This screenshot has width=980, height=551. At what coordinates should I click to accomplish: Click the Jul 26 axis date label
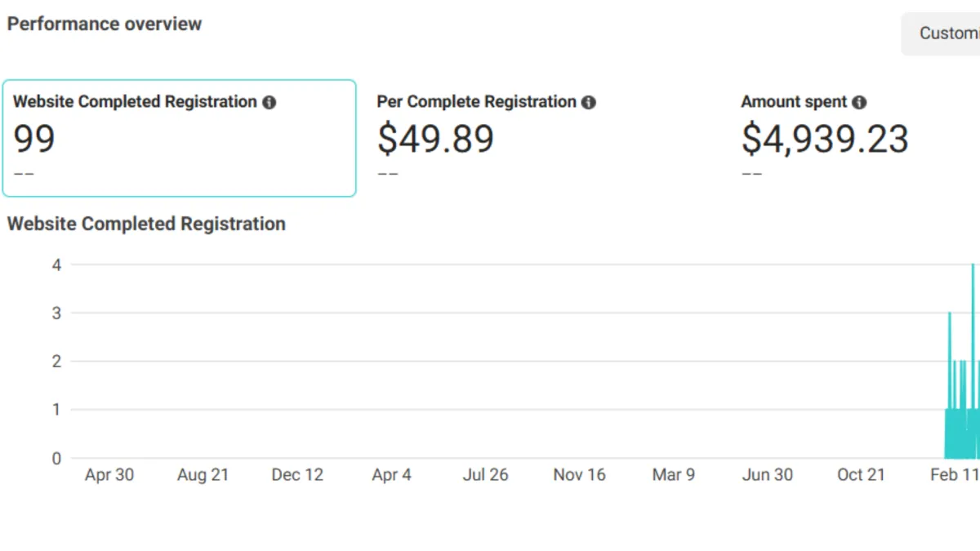(x=485, y=475)
